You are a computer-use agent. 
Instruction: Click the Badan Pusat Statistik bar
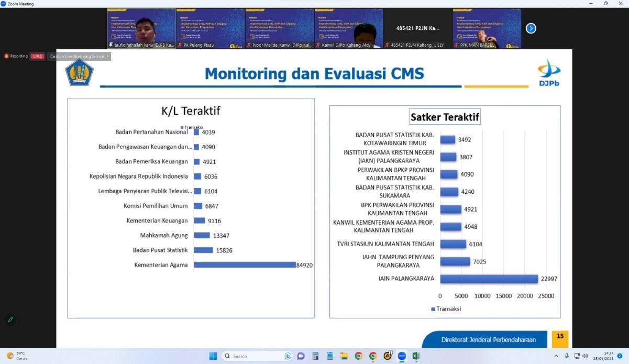(x=203, y=250)
